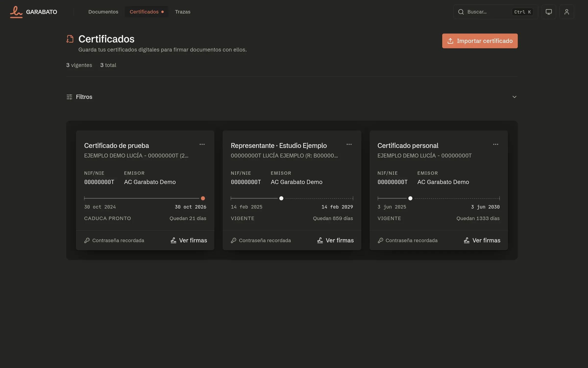View signatures for Representante · Estudio Ejemplo
Image resolution: width=588 pixels, height=368 pixels.
click(335, 240)
